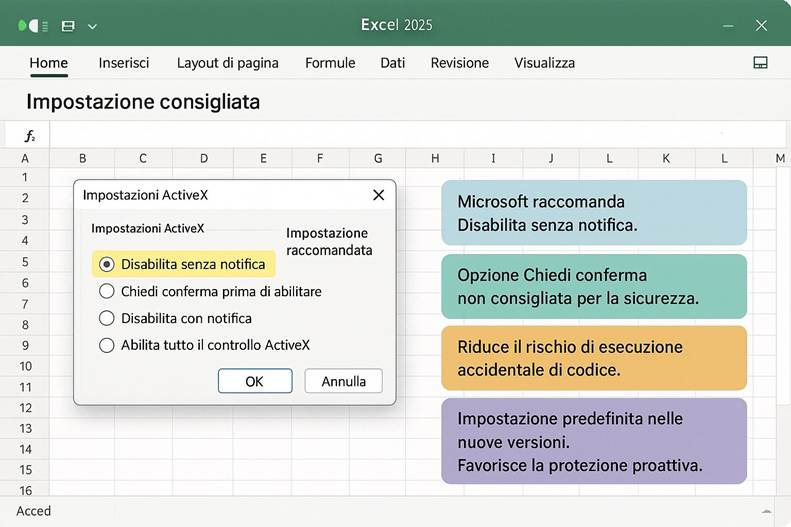Click the save icon in title bar
The height and width of the screenshot is (527, 791).
click(x=68, y=26)
